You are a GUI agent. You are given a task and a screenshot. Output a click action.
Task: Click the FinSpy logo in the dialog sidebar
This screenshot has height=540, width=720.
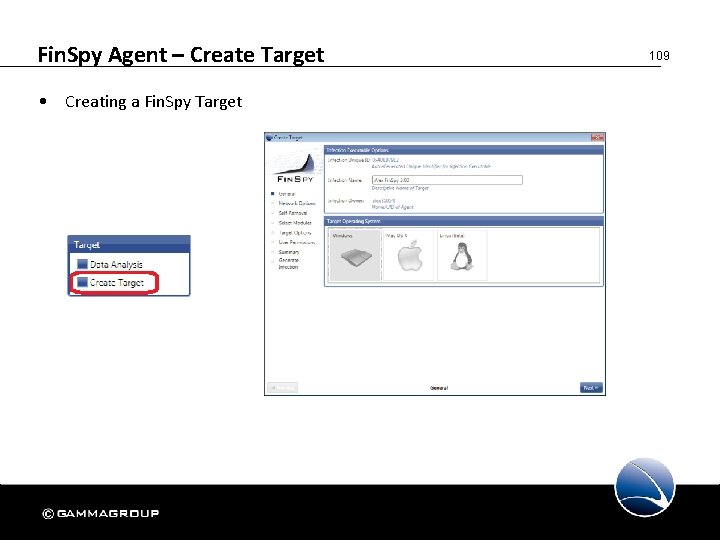(x=295, y=168)
